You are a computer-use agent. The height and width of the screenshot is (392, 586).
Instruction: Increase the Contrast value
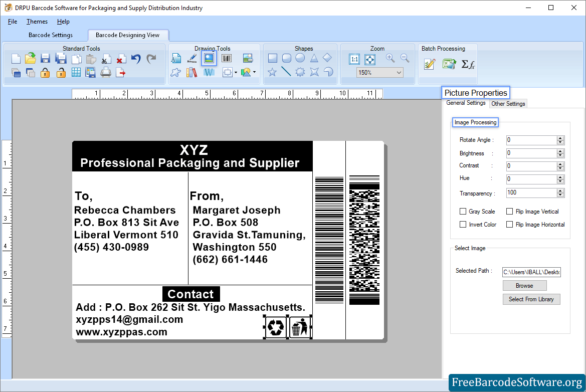click(x=560, y=164)
